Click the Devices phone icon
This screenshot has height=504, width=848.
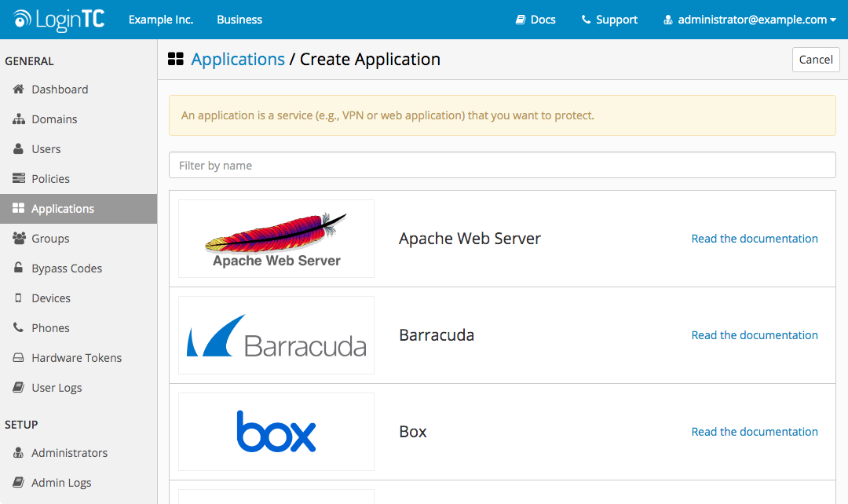pos(18,298)
